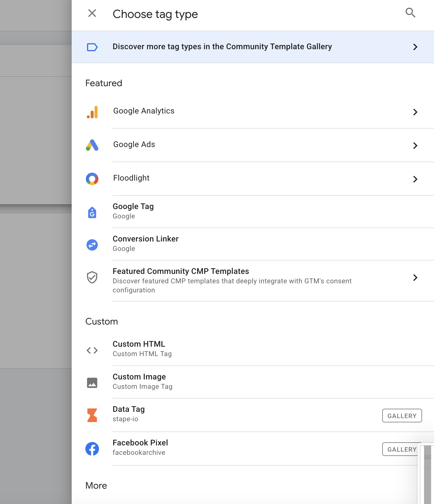Expand the Floodlight chevron arrow

tap(415, 179)
